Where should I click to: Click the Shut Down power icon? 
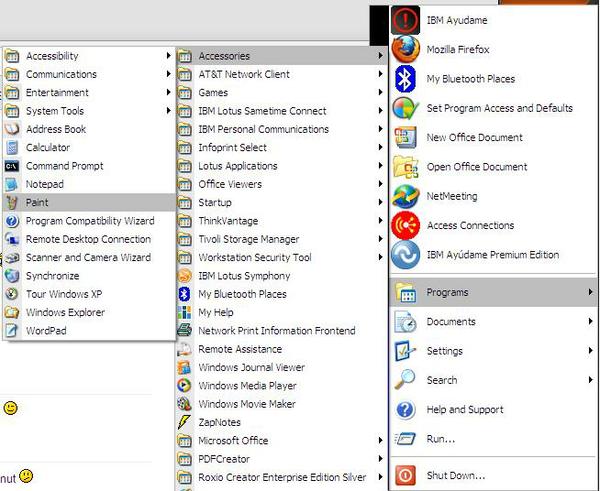coord(405,476)
